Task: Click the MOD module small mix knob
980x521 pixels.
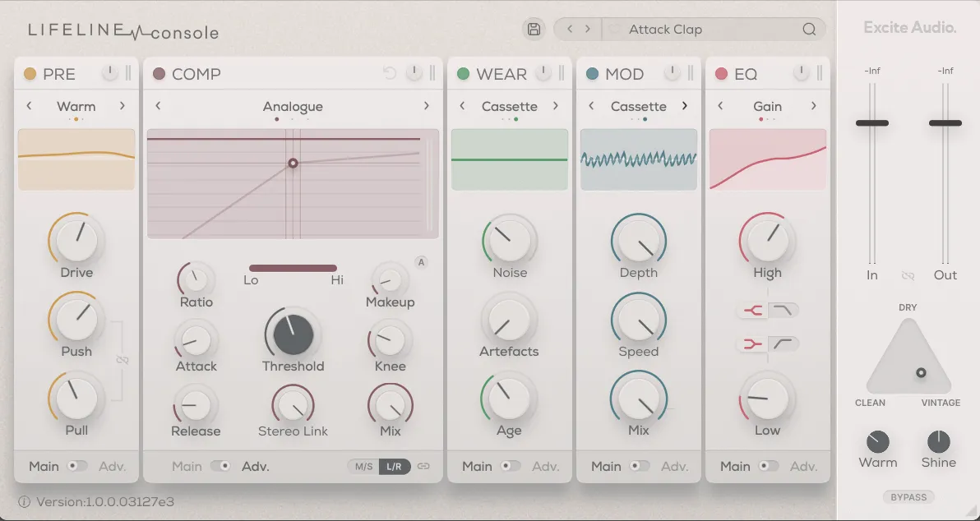Action: (x=673, y=73)
